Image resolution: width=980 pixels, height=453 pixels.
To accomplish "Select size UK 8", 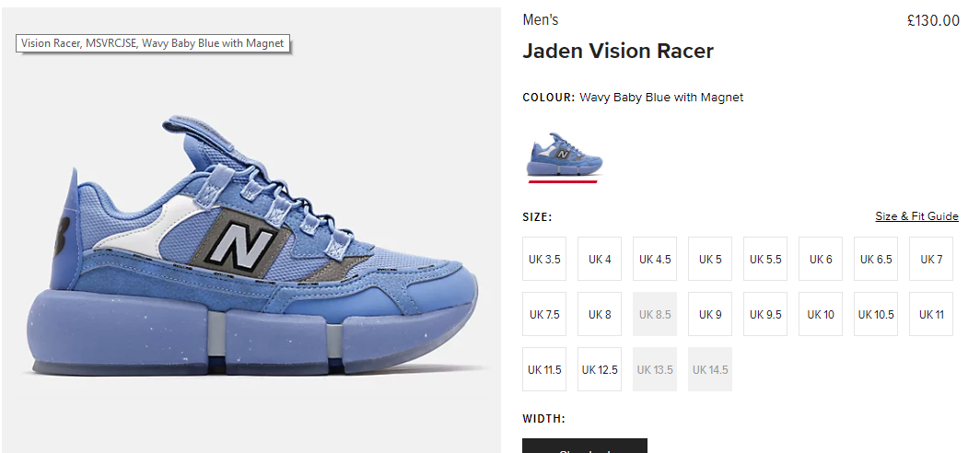I will click(x=600, y=314).
